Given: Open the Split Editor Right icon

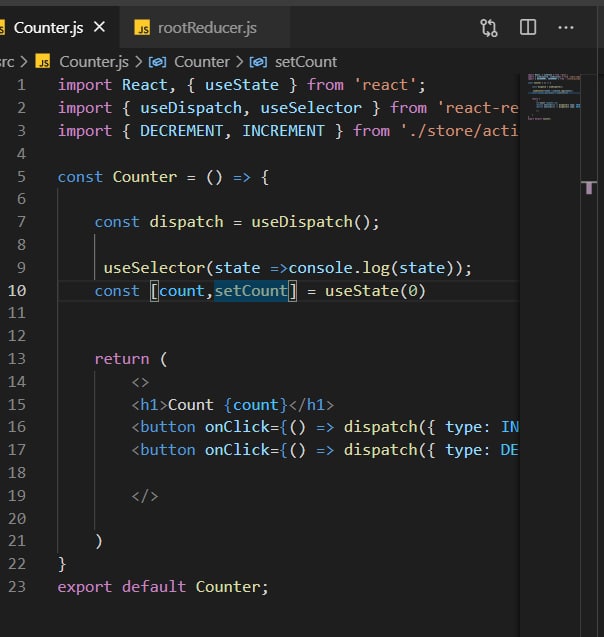Looking at the screenshot, I should point(528,28).
